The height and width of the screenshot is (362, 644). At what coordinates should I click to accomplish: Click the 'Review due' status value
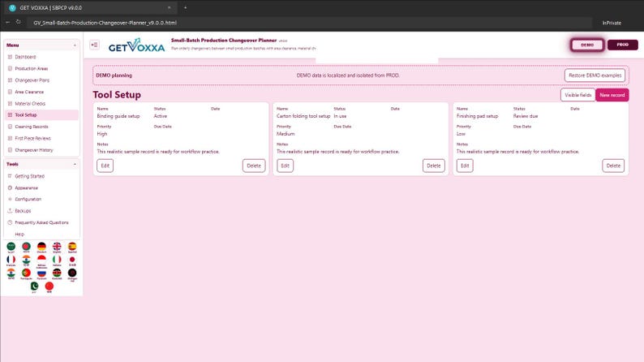coord(526,116)
